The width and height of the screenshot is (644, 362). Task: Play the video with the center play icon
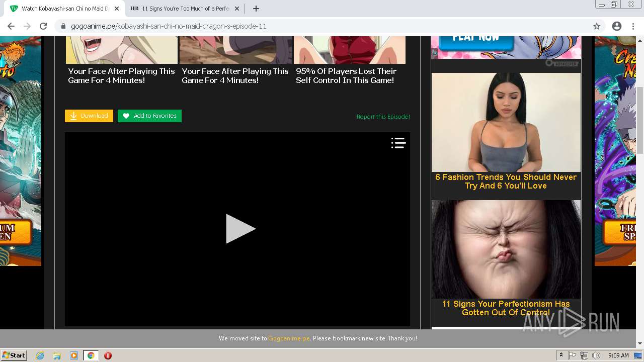click(x=240, y=229)
